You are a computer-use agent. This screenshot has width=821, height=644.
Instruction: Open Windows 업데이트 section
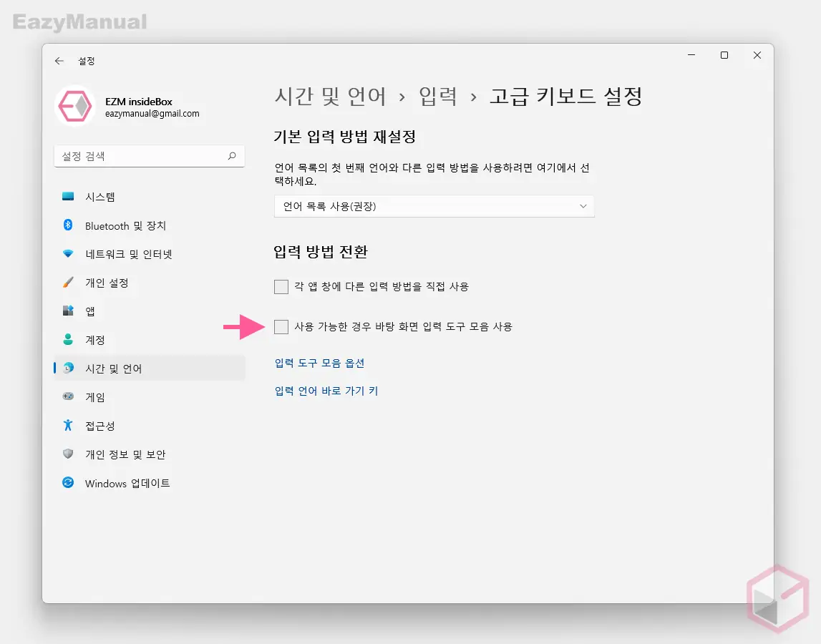click(127, 483)
